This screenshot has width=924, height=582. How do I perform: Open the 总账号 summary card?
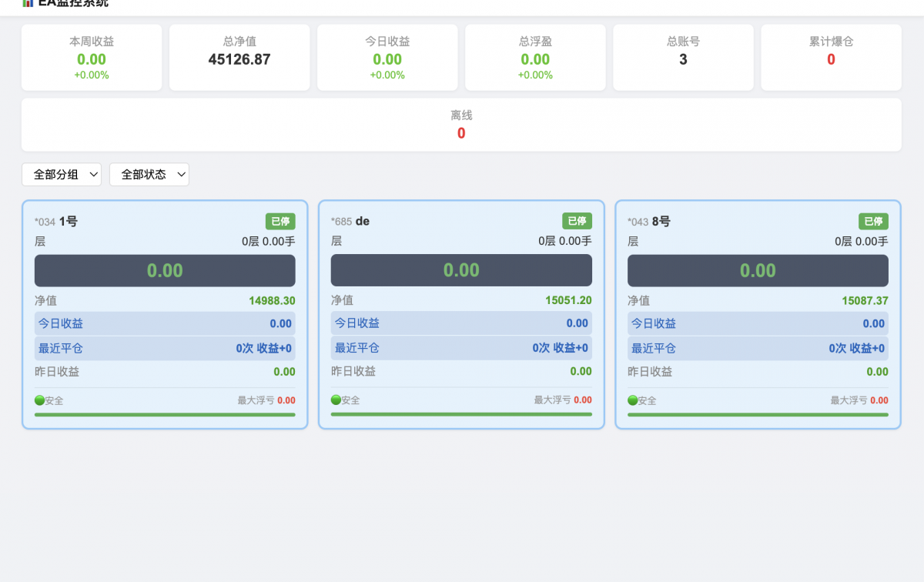[683, 58]
